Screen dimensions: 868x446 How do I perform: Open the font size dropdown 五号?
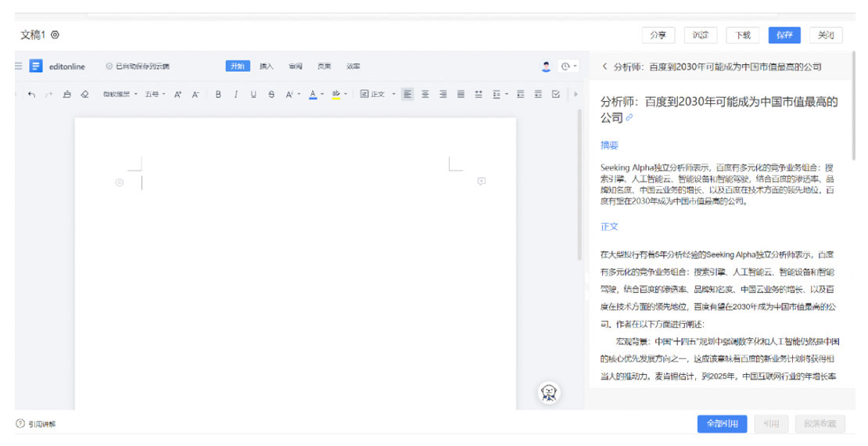coord(155,95)
